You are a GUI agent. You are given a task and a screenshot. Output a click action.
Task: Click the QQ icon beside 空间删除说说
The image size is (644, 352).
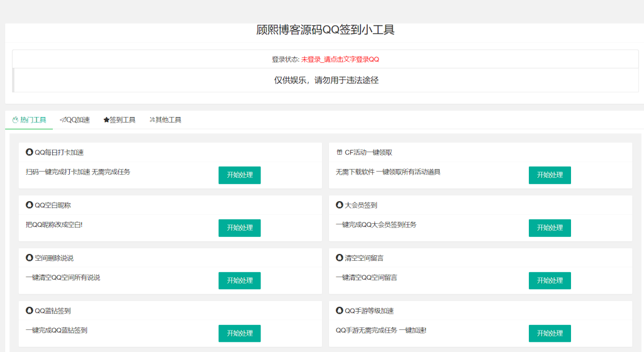29,258
